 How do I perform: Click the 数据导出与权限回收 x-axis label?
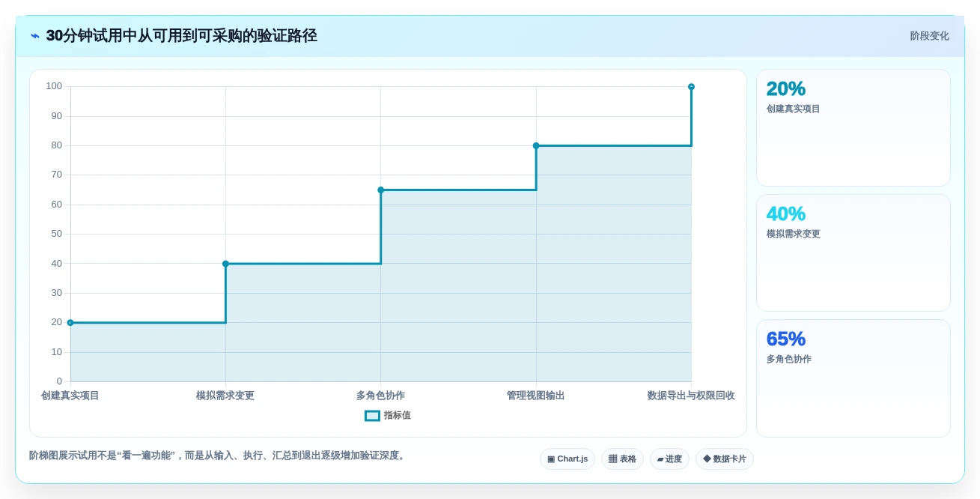point(691,396)
